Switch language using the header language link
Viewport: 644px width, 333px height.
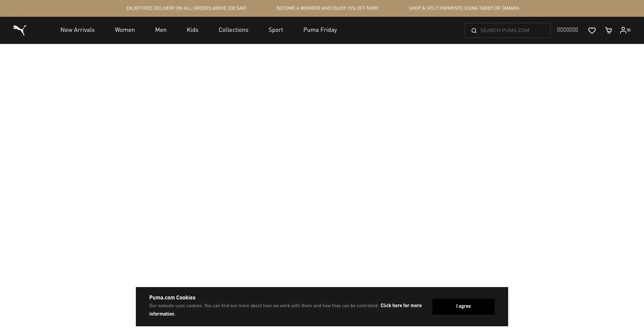click(568, 30)
